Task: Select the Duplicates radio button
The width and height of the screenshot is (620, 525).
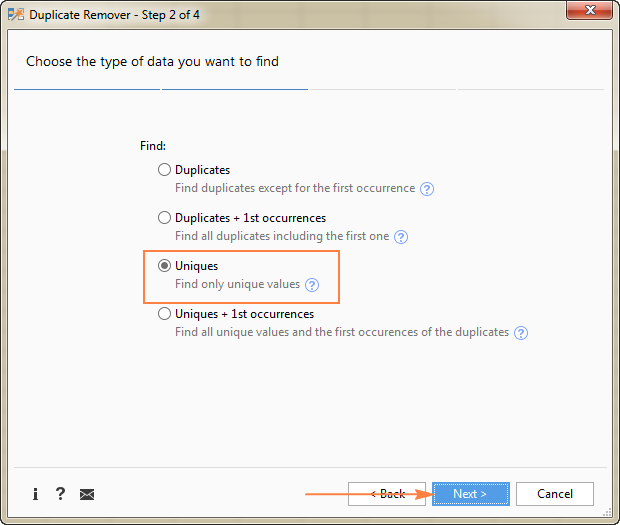Action: tap(165, 170)
